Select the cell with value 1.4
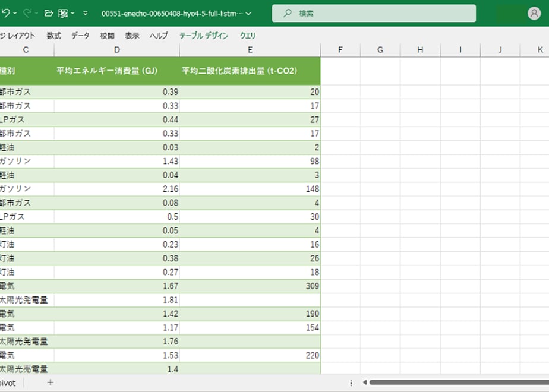Image resolution: width=549 pixels, height=392 pixels. coord(117,369)
